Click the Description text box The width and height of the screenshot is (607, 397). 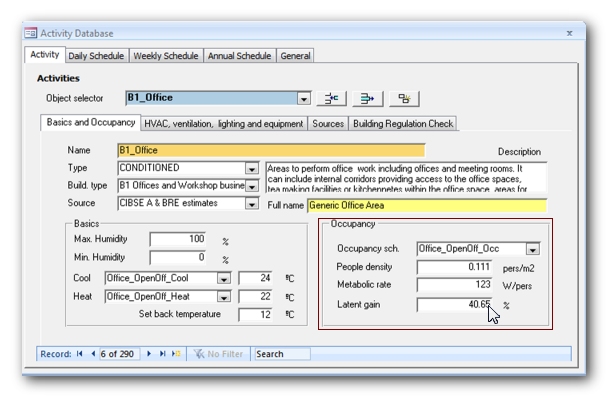406,178
